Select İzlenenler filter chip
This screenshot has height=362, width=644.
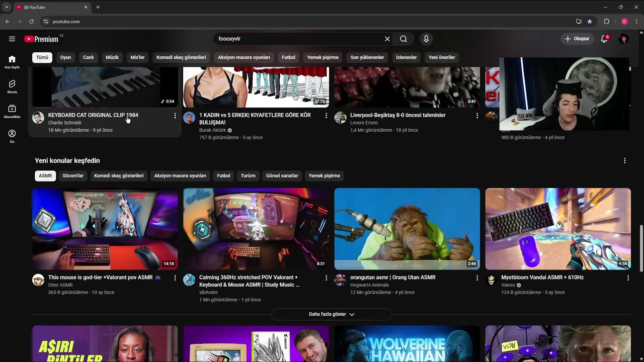pyautogui.click(x=407, y=57)
